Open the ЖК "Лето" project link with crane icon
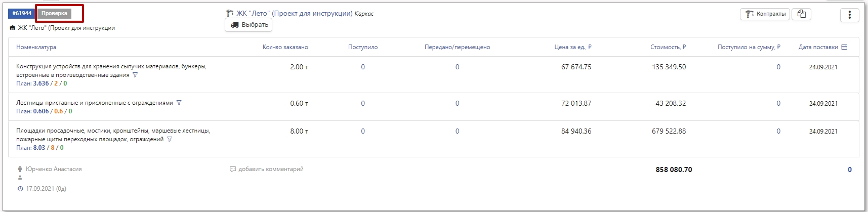868x212 pixels. 295,14
